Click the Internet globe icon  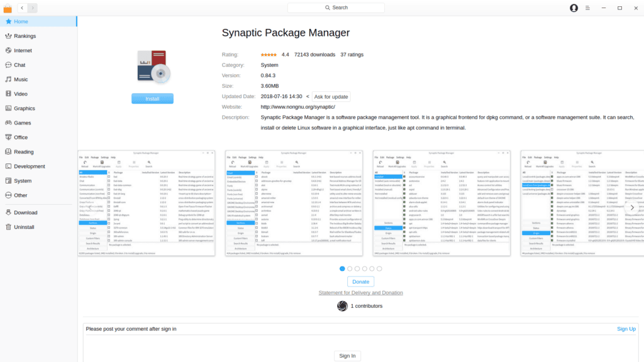click(8, 50)
